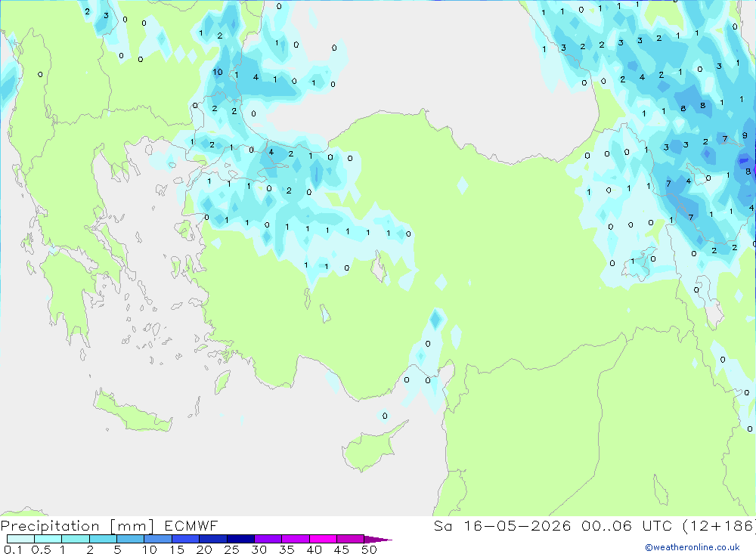Click the '45' legend scale label
Image resolution: width=756 pixels, height=554 pixels.
(x=342, y=549)
